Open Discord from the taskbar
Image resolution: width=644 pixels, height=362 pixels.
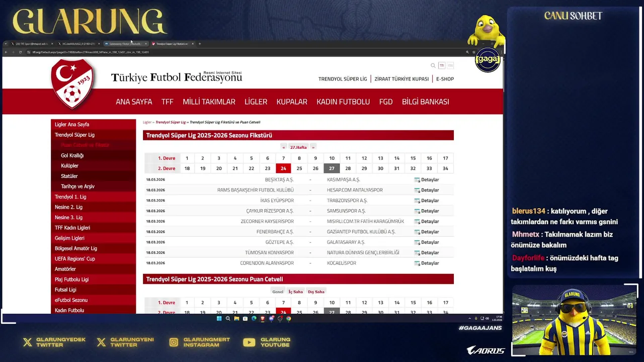tap(271, 318)
